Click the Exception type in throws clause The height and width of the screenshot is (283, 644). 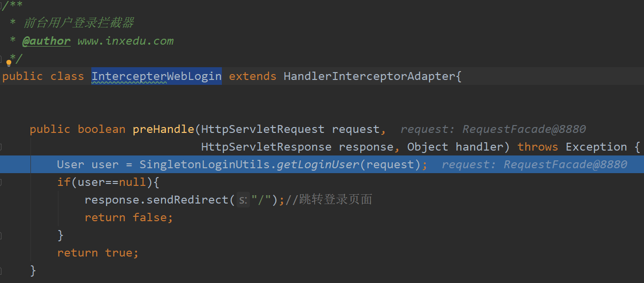596,147
